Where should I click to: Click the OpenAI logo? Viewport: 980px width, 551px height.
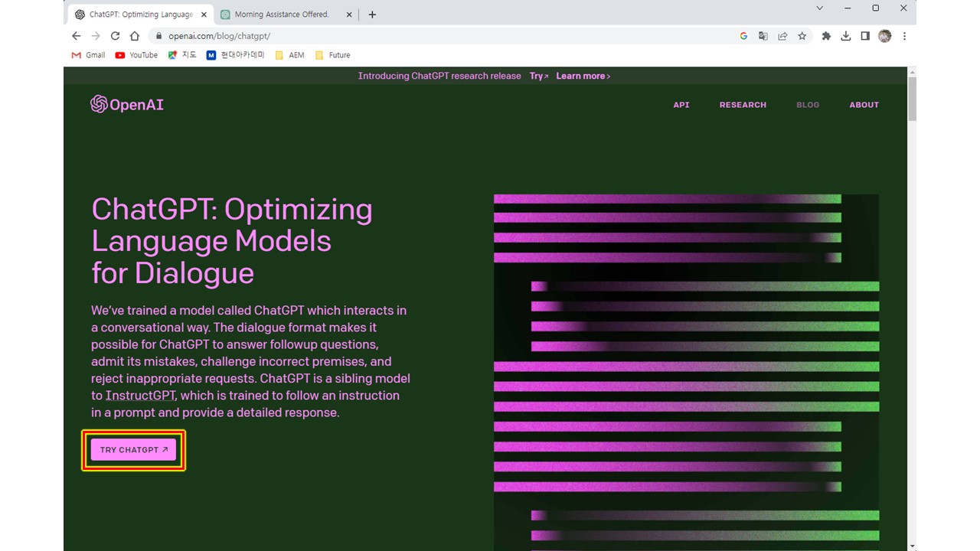coord(127,104)
